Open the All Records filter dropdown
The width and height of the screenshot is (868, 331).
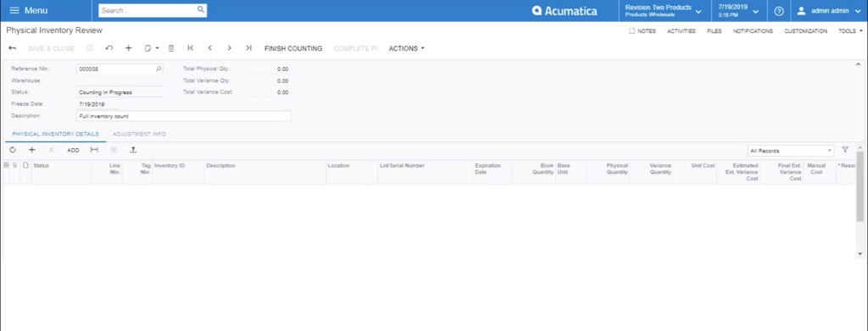(x=790, y=151)
